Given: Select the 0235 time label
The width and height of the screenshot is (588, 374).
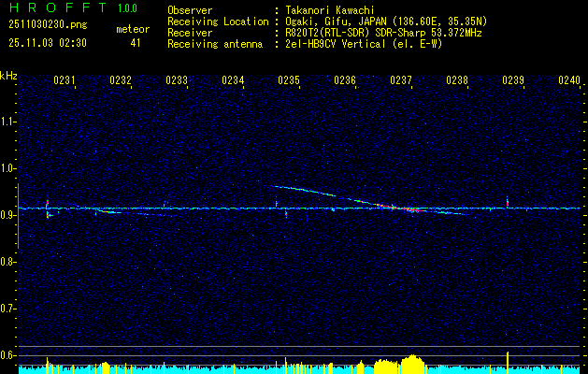Looking at the screenshot, I should [288, 81].
